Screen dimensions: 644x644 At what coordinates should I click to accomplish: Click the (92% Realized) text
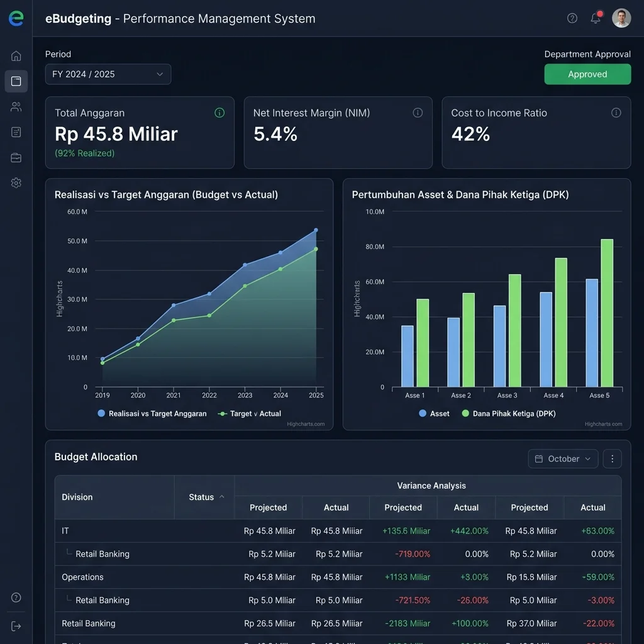85,153
